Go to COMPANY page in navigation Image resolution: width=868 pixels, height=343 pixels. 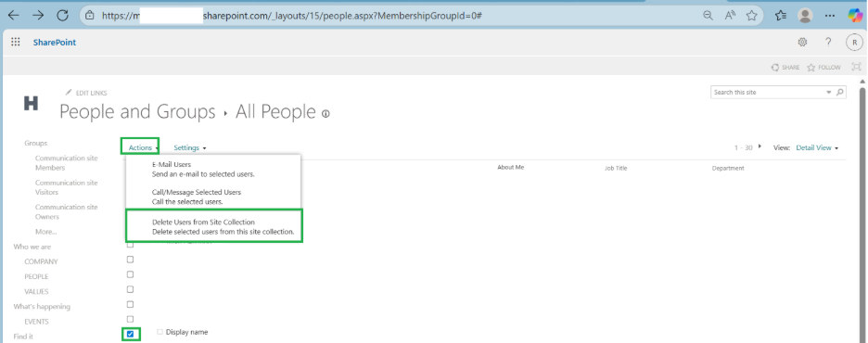coord(41,261)
